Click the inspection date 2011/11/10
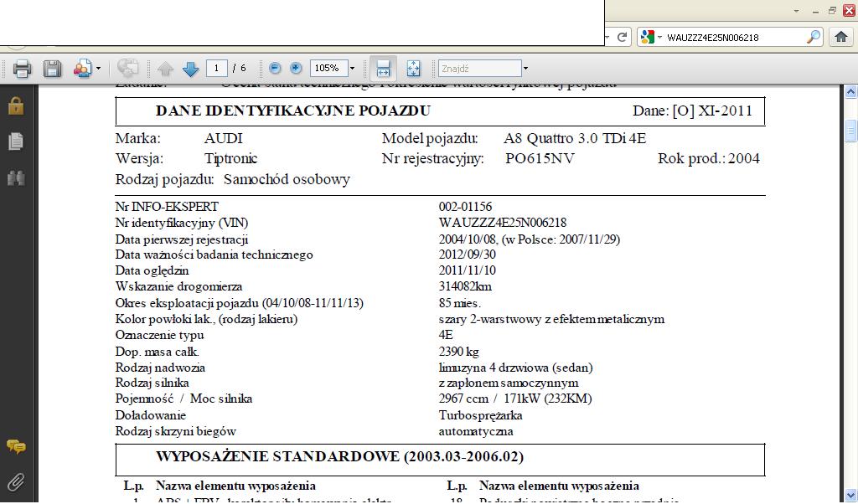 [468, 270]
